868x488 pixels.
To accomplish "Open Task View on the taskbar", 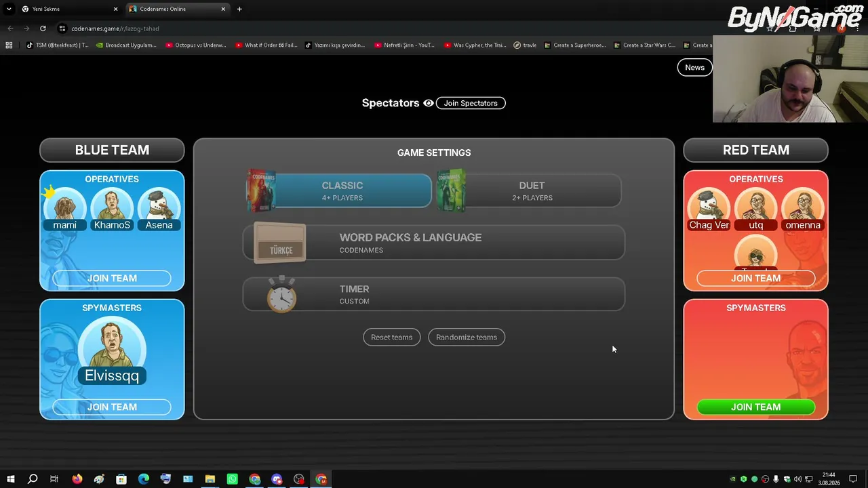I will pyautogui.click(x=54, y=479).
